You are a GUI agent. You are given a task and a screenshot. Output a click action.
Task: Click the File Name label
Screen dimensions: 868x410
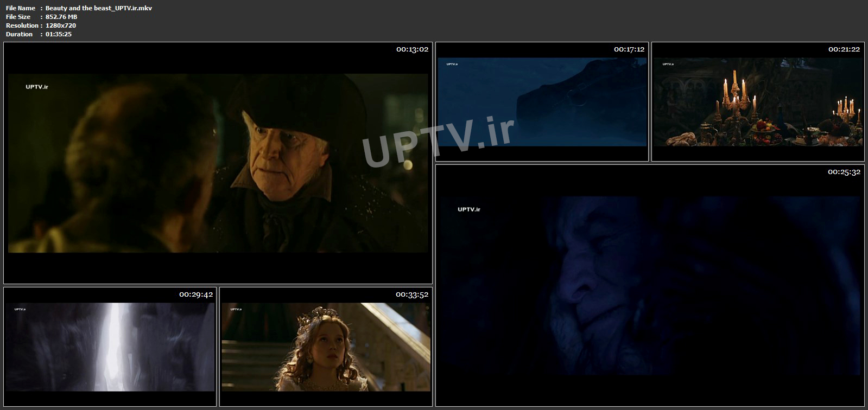coord(21,8)
